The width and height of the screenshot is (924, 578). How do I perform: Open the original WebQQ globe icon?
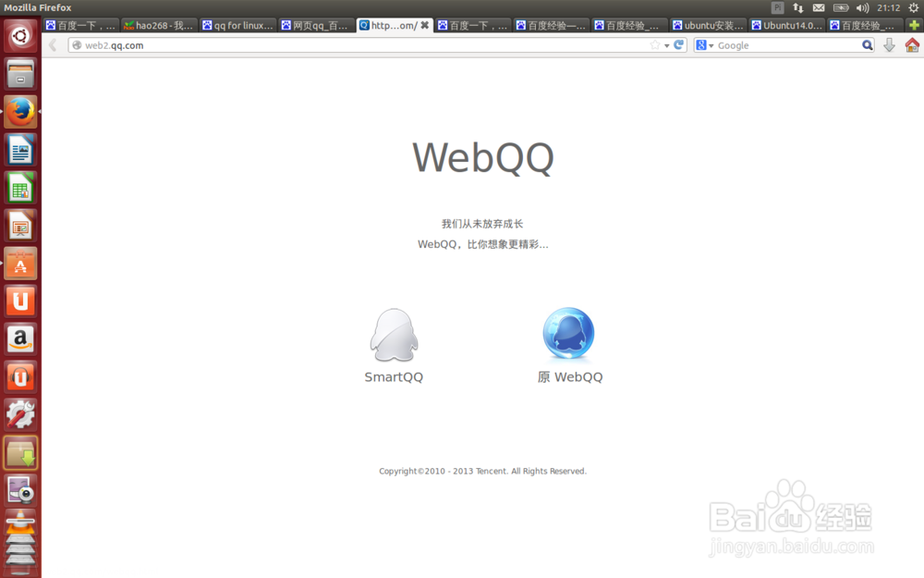(568, 334)
